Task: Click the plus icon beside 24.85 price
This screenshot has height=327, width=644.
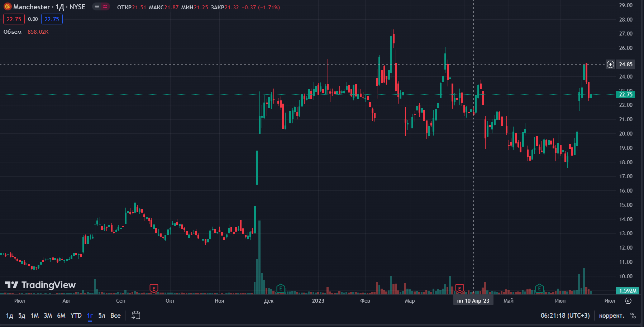Action: point(610,65)
